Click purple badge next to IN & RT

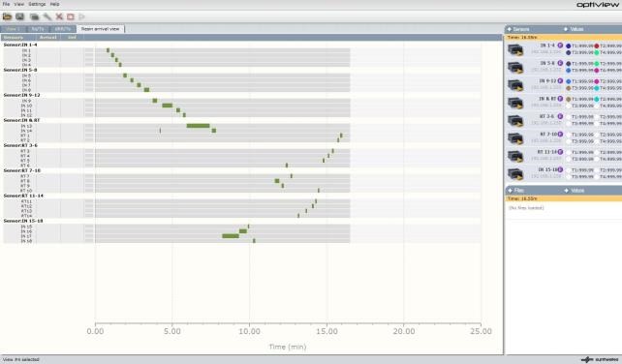(560, 99)
